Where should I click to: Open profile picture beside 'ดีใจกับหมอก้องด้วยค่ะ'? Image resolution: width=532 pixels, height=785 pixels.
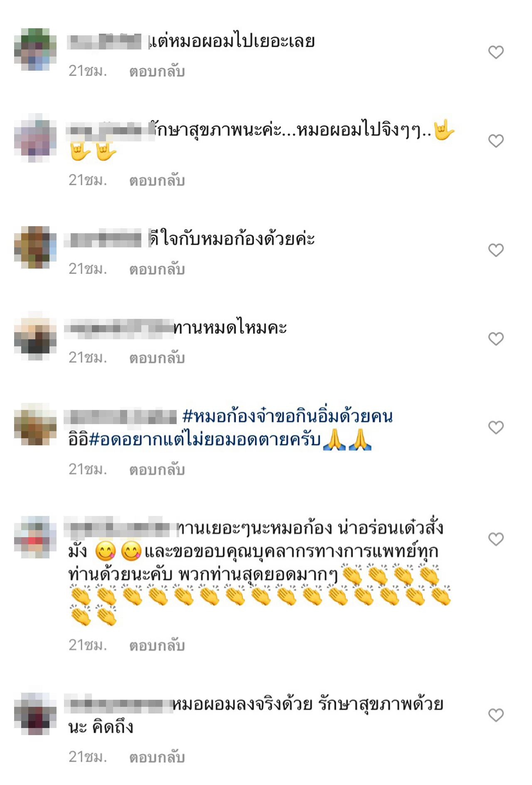point(35,247)
